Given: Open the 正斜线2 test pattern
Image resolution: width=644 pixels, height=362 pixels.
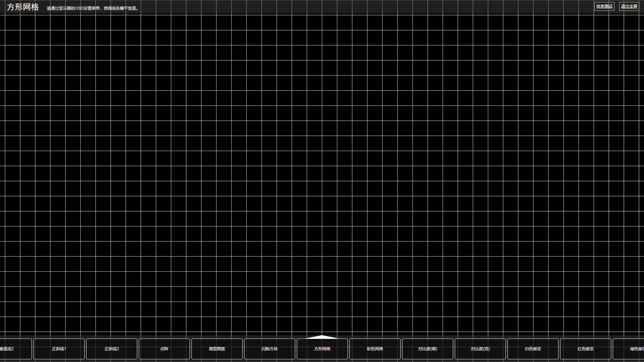Looking at the screenshot, I should (x=112, y=349).
